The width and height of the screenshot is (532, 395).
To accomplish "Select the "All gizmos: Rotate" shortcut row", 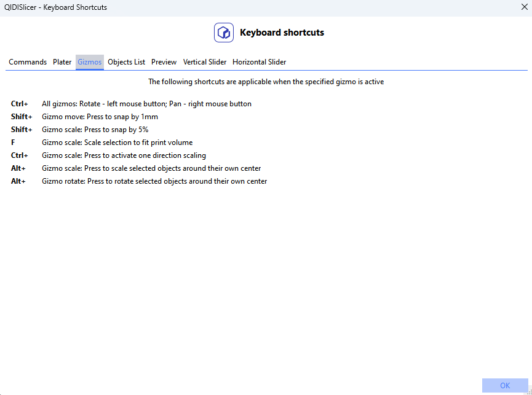I will (146, 104).
